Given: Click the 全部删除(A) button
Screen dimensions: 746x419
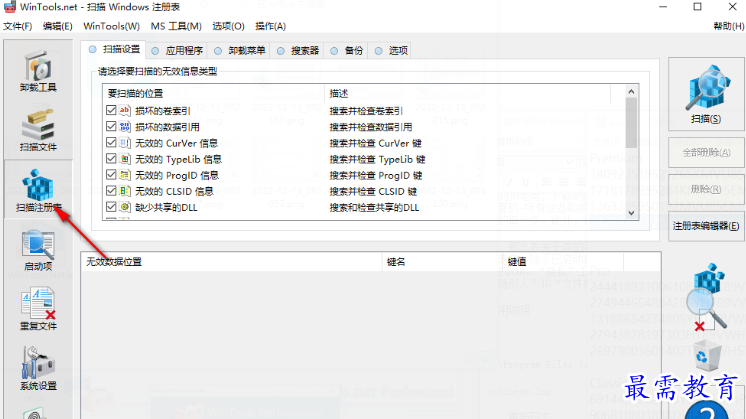Looking at the screenshot, I should coord(706,153).
